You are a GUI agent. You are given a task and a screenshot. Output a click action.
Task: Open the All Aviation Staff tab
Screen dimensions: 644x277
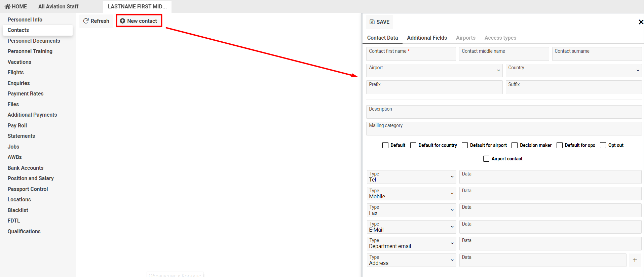[58, 6]
